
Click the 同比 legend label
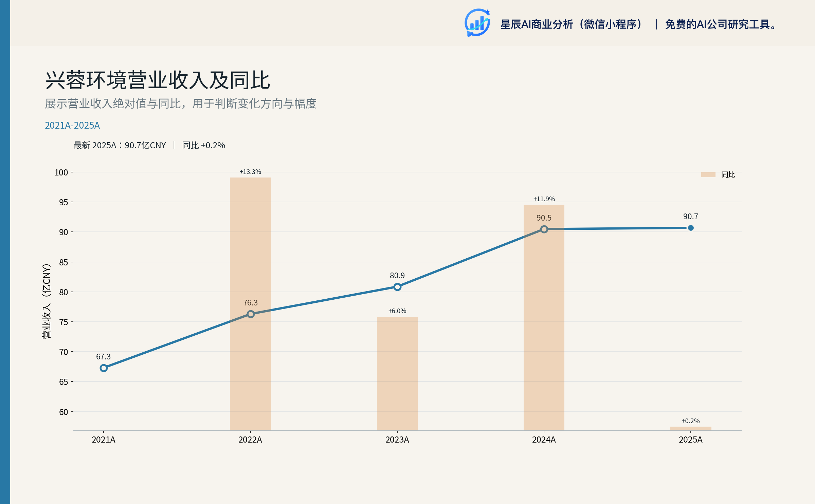(x=728, y=174)
